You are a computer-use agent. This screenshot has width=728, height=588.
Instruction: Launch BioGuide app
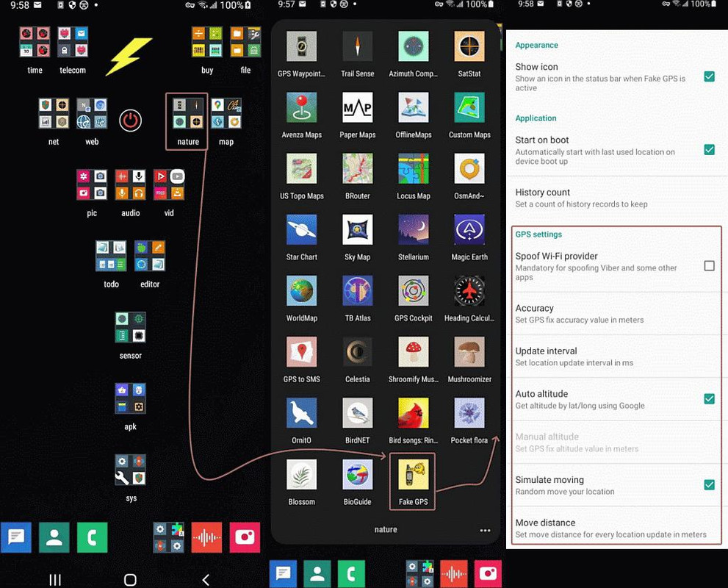357,474
